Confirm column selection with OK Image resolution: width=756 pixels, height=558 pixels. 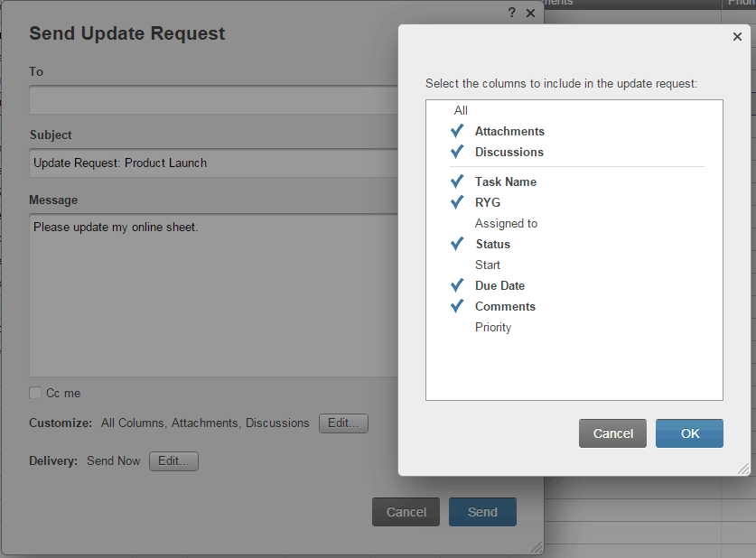689,433
